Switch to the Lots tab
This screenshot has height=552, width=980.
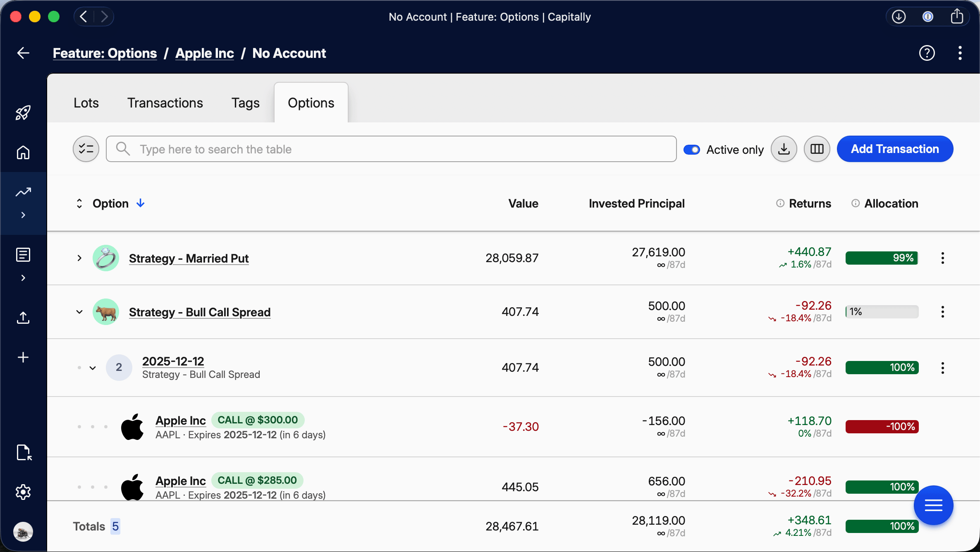tap(86, 103)
